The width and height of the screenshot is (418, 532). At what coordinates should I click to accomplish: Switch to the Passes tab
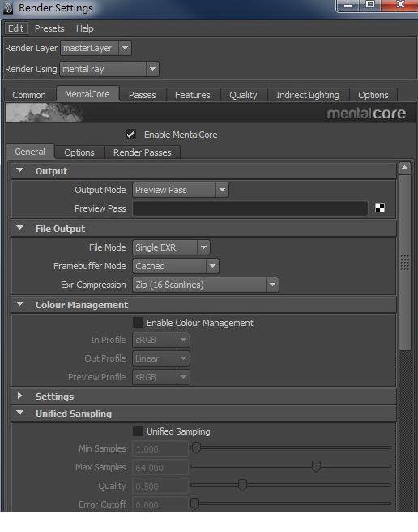click(x=143, y=95)
